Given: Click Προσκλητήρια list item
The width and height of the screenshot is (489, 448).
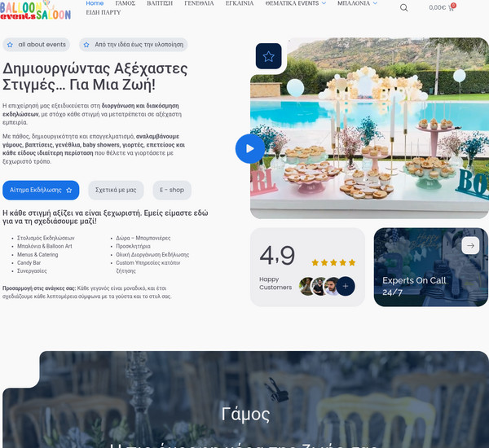Looking at the screenshot, I should click(133, 246).
